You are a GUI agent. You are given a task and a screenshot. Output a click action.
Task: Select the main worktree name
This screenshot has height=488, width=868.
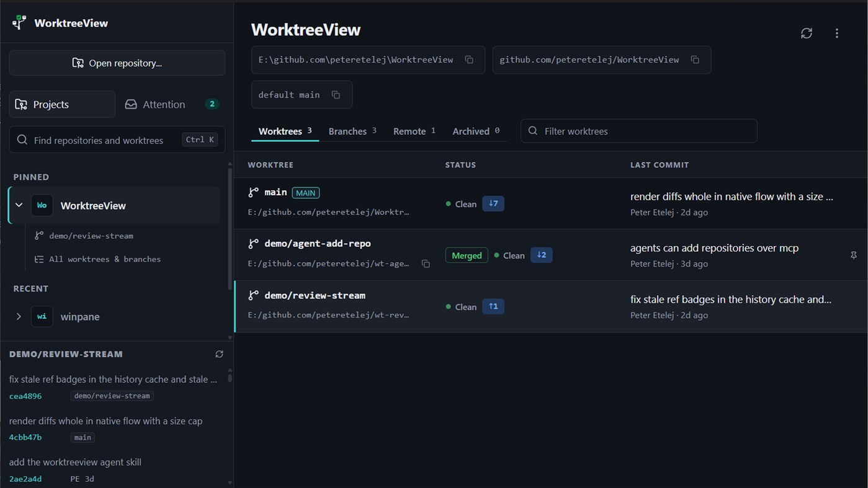[275, 192]
